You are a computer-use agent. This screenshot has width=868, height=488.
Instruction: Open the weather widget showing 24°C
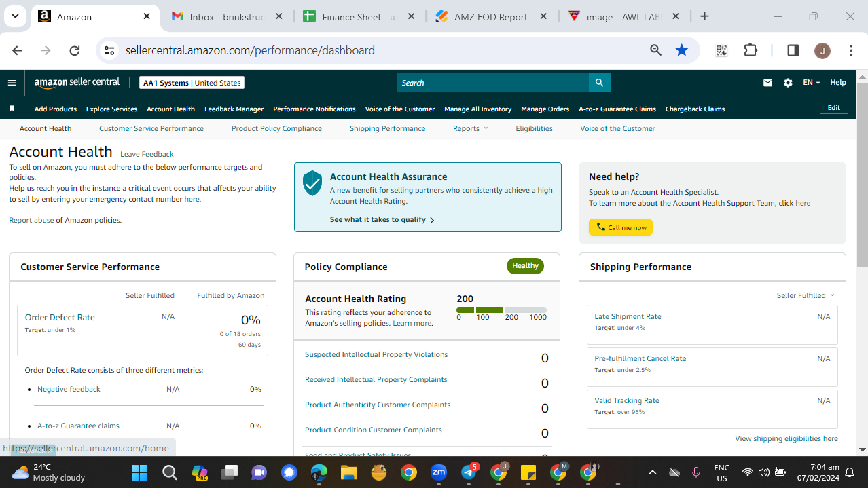point(49,472)
